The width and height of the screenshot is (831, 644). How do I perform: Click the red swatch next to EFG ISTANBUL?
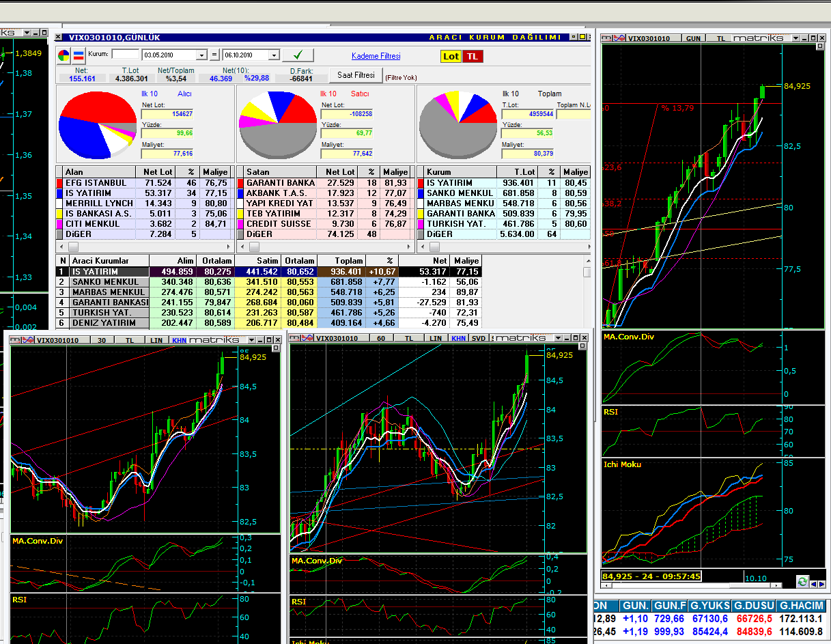pyautogui.click(x=59, y=183)
